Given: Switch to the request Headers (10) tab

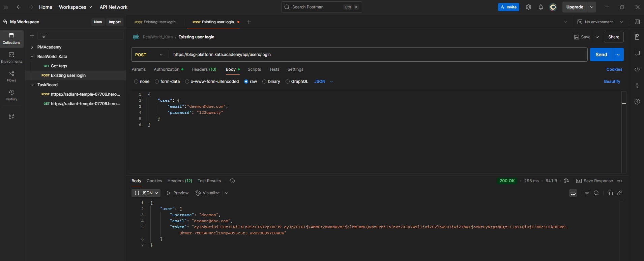Looking at the screenshot, I should (204, 69).
